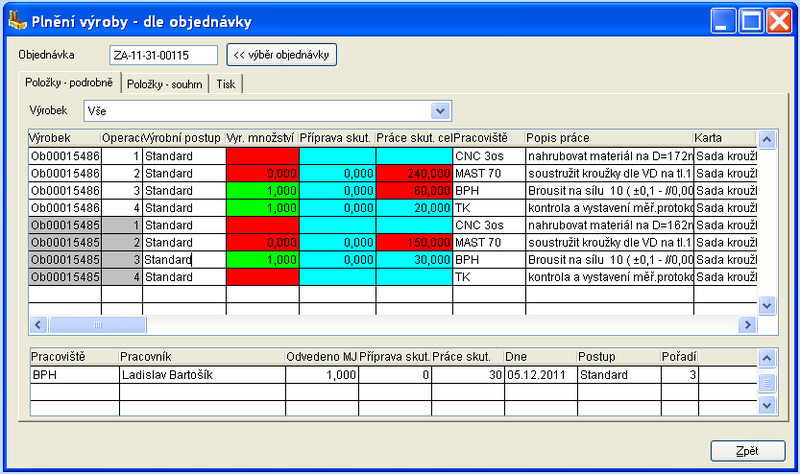Screen dimensions: 800x474
Task: Click right arrow of horizontal scrollbar
Action: pos(745,325)
